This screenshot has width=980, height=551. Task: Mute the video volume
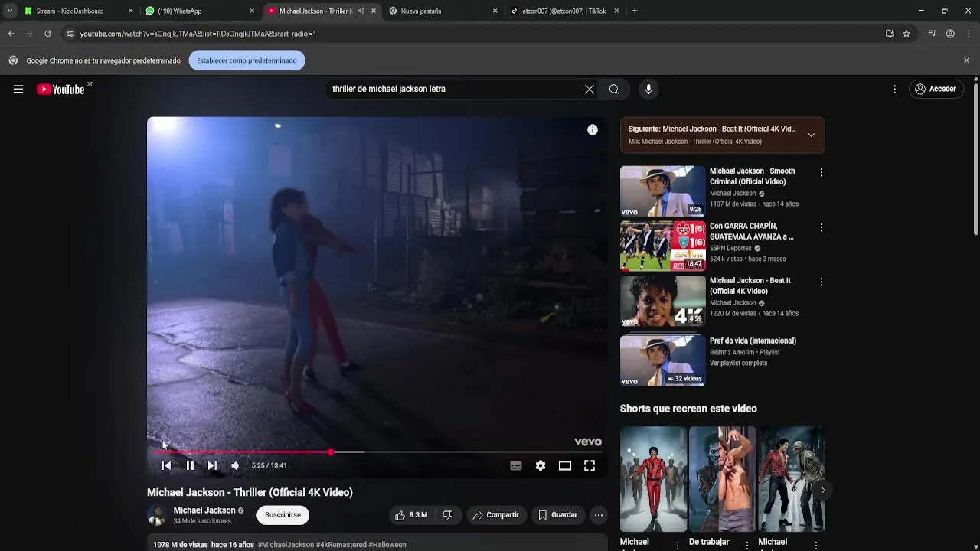coord(235,465)
